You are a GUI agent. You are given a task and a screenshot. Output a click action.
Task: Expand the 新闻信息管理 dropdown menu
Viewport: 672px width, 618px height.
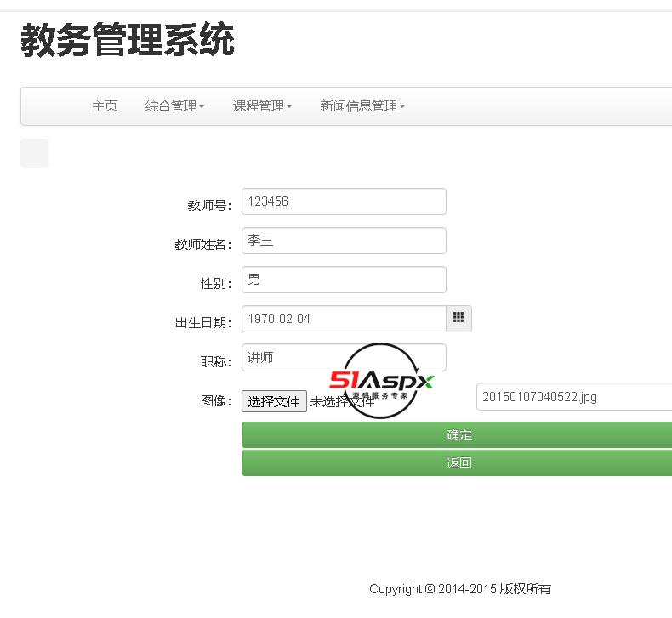coord(362,105)
